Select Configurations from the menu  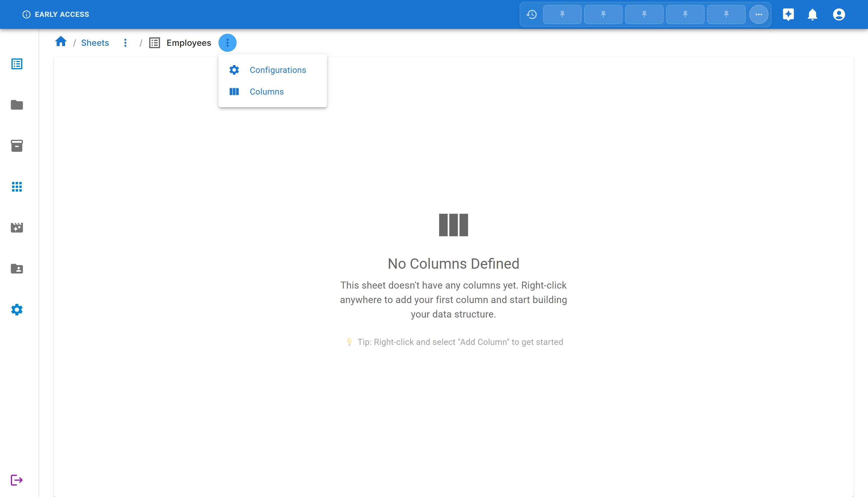click(x=278, y=70)
